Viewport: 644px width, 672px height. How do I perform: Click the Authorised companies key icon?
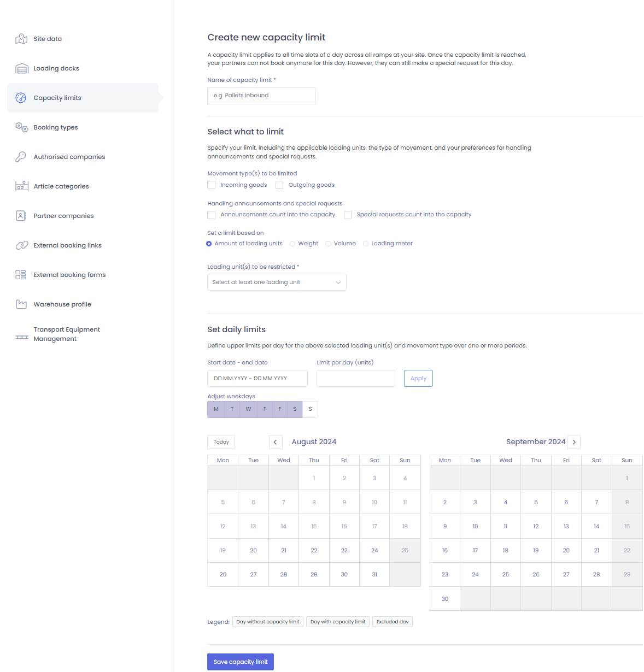coord(21,157)
